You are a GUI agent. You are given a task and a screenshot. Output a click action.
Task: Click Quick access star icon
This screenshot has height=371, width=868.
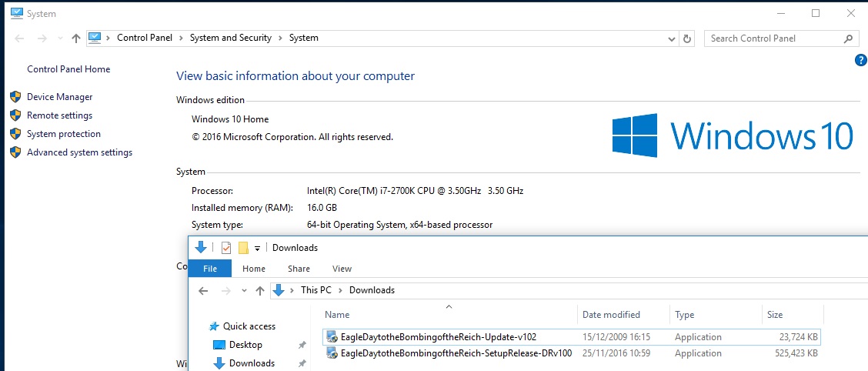tap(214, 326)
